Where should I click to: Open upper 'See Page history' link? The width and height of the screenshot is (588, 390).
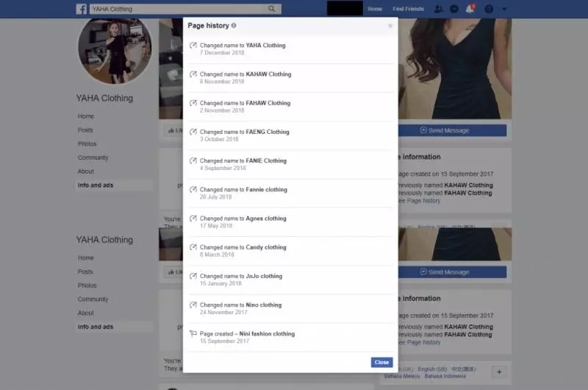coord(419,201)
